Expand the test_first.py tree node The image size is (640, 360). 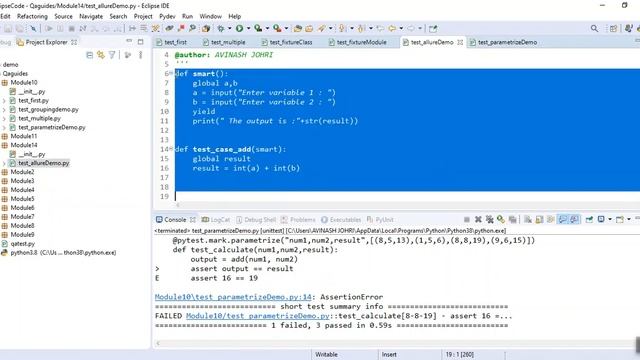coord(4,100)
